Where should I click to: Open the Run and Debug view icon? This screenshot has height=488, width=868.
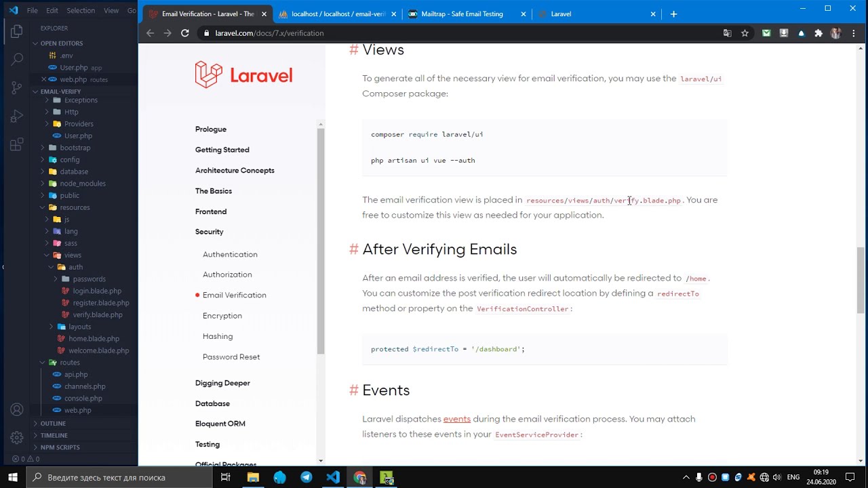click(17, 117)
